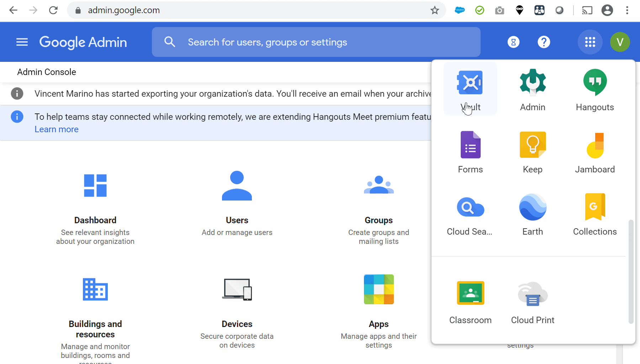Open the main hamburger menu

click(22, 42)
